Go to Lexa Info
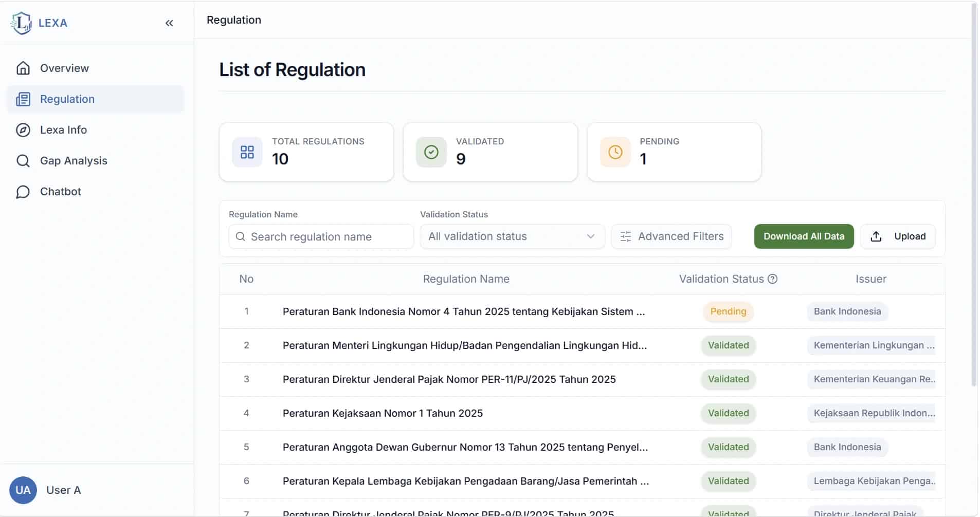This screenshot has width=980, height=517. pyautogui.click(x=96, y=130)
